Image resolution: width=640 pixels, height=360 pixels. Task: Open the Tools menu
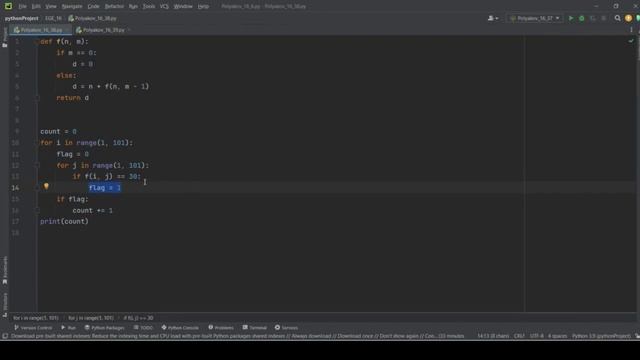pos(149,6)
